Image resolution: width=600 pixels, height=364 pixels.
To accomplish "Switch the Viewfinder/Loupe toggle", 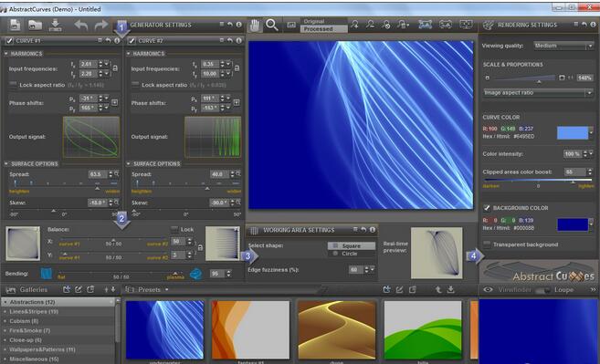I will coord(542,290).
